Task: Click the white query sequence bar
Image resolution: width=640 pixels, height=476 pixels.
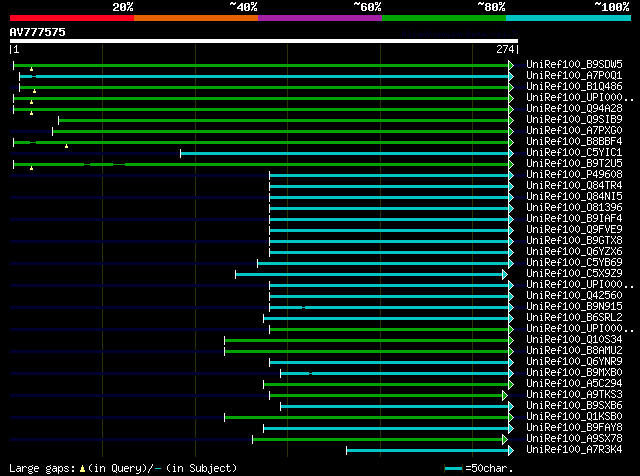Action: (x=264, y=41)
